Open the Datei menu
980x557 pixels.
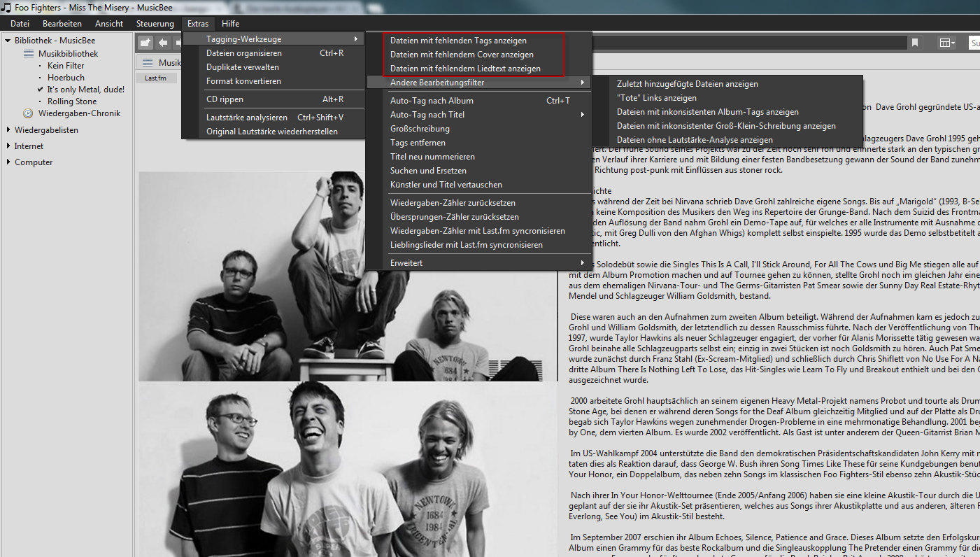pyautogui.click(x=20, y=24)
